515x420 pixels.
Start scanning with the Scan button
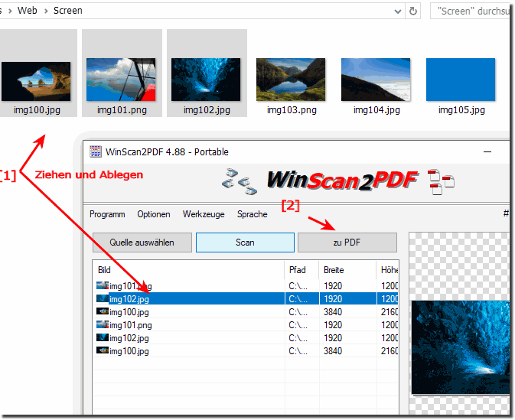245,243
